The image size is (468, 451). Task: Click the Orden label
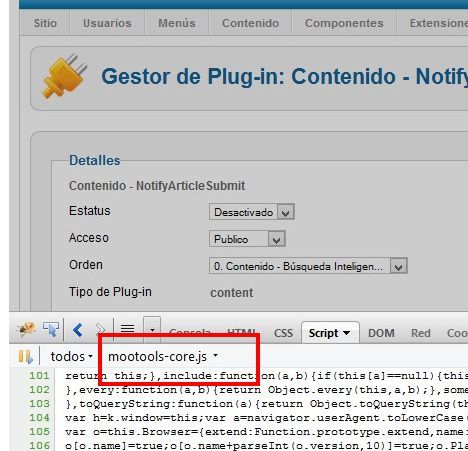(x=86, y=265)
